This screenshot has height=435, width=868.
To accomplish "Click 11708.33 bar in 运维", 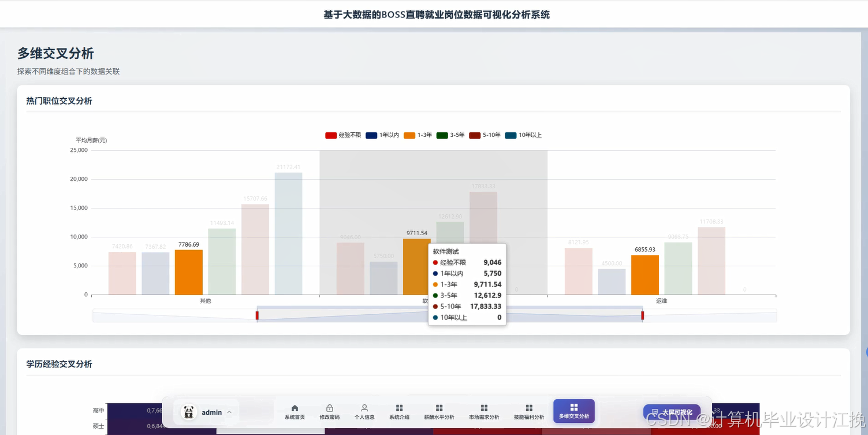I will click(711, 261).
